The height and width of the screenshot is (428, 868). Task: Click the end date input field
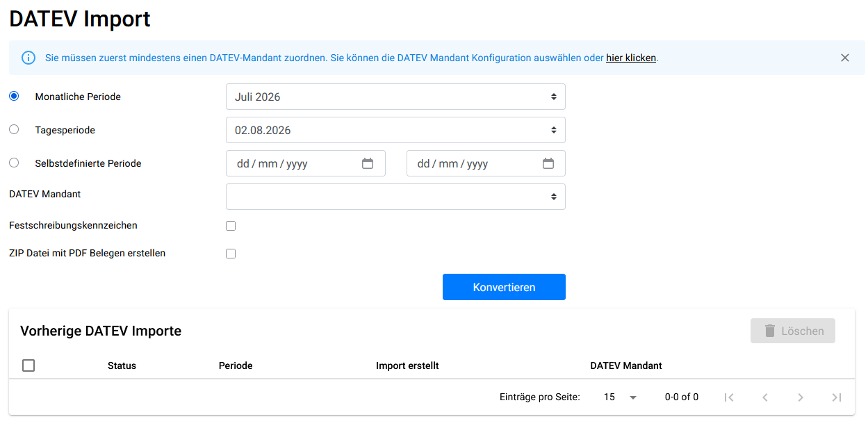486,163
